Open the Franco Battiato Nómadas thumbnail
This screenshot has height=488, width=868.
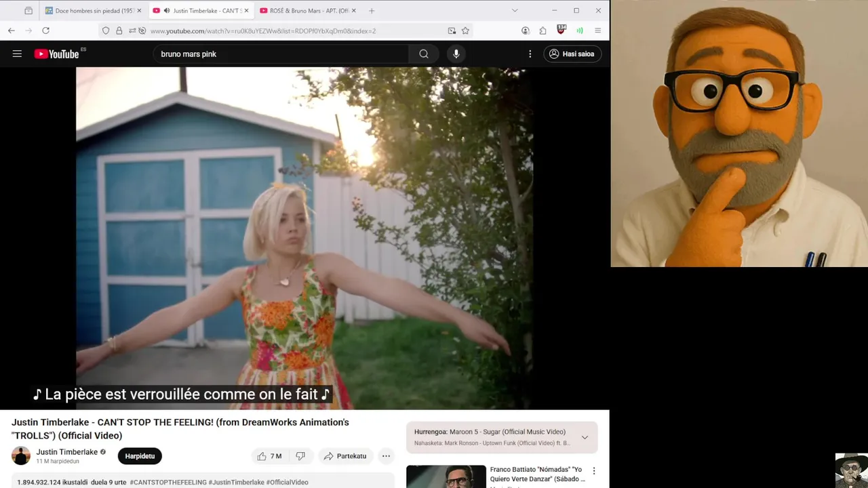tap(446, 476)
